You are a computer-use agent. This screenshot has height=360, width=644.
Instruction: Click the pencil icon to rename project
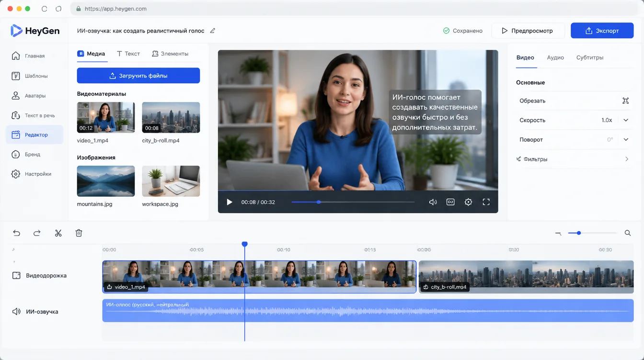[213, 31]
